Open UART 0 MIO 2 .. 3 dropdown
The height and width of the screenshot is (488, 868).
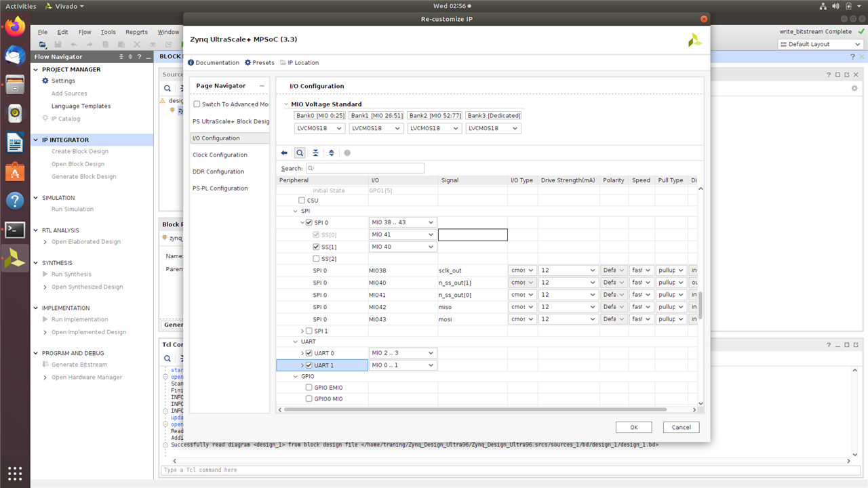point(402,353)
